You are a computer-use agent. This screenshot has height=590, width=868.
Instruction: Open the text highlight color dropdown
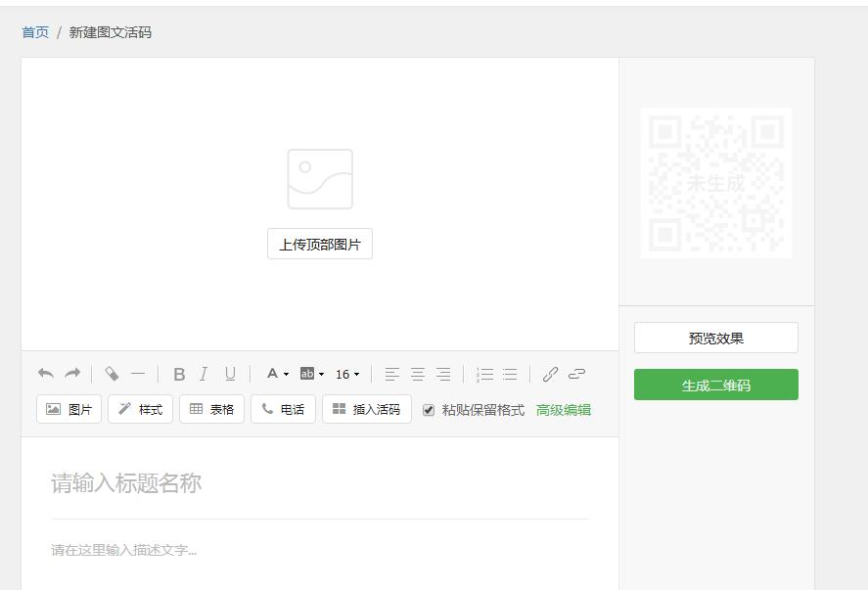point(313,374)
